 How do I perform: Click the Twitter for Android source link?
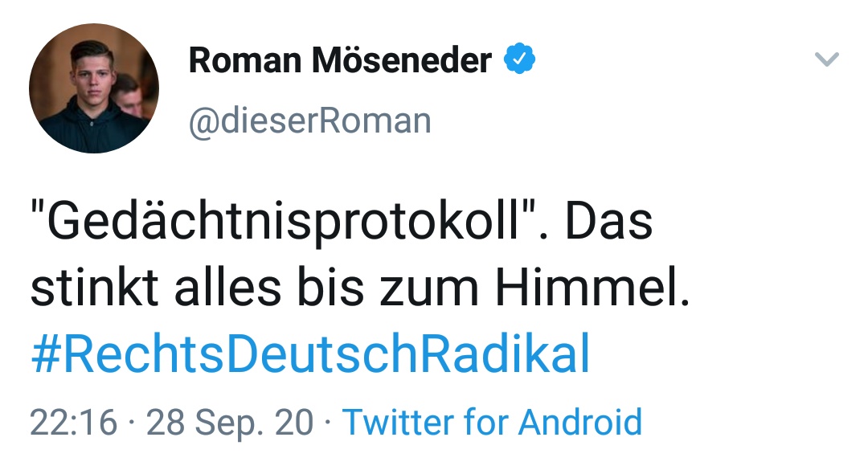click(x=492, y=423)
